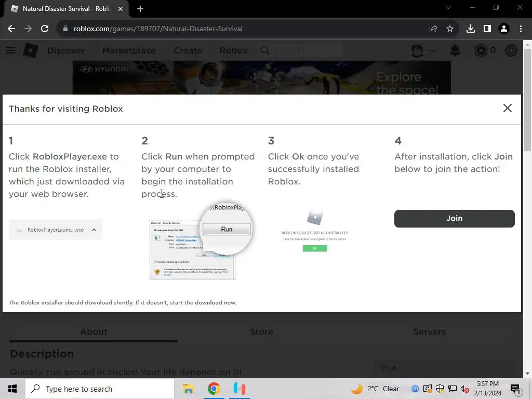Open Chrome three-dot menu

(x=521, y=29)
